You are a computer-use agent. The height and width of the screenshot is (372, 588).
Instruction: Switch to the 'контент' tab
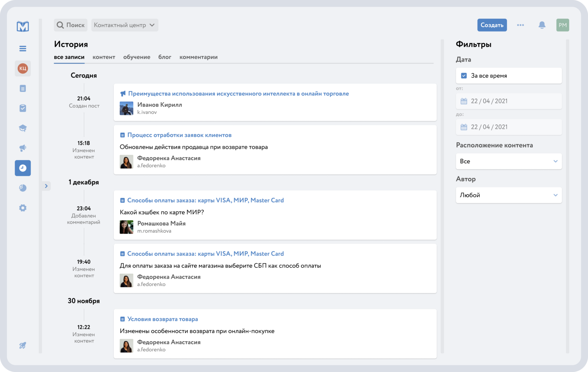(x=104, y=57)
